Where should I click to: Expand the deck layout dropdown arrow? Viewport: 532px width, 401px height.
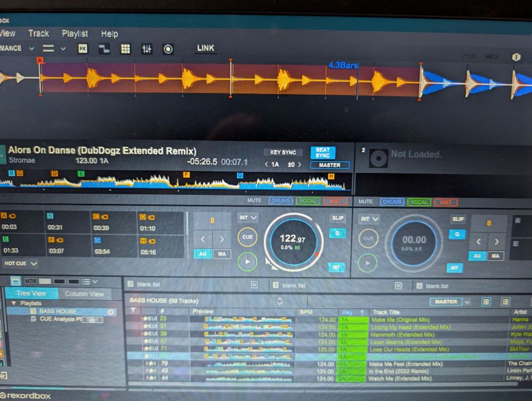pos(63,49)
